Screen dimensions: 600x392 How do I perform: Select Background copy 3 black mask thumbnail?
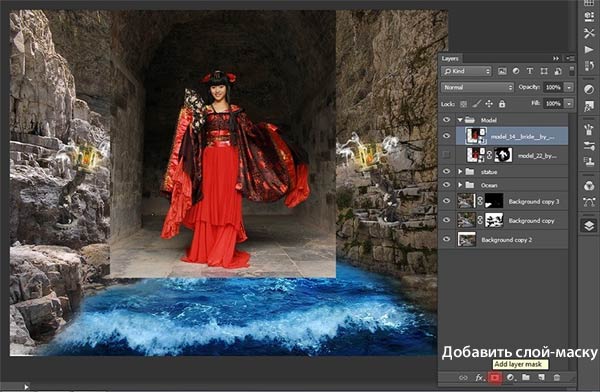click(x=494, y=201)
